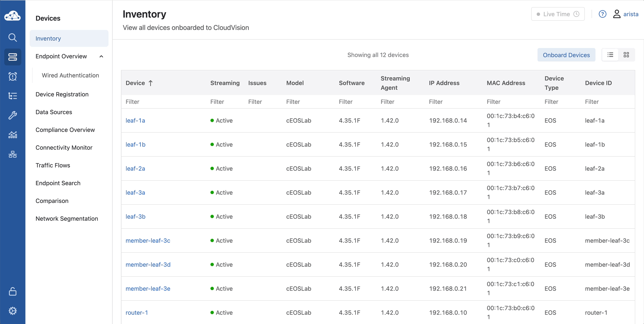
Task: Open Connectivity Monitor
Action: click(64, 148)
